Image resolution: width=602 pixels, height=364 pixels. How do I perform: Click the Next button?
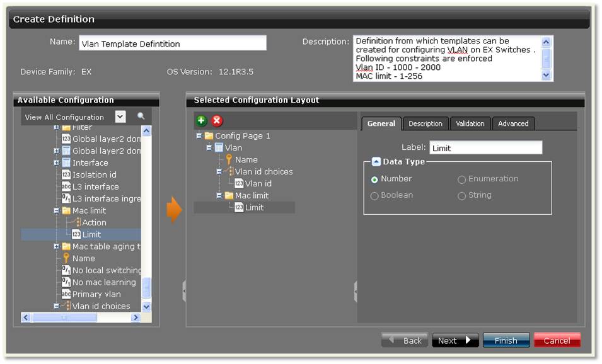click(x=455, y=340)
